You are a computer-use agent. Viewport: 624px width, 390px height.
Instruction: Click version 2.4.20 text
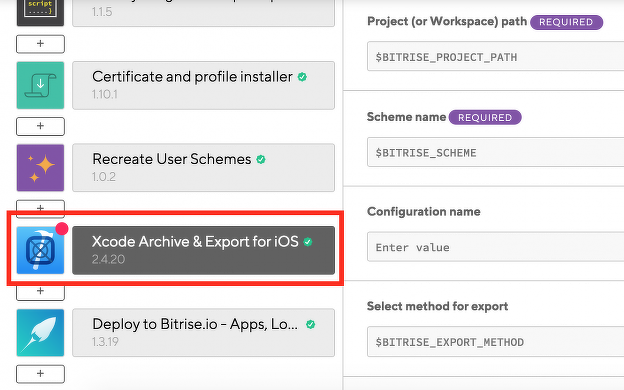coord(108,259)
